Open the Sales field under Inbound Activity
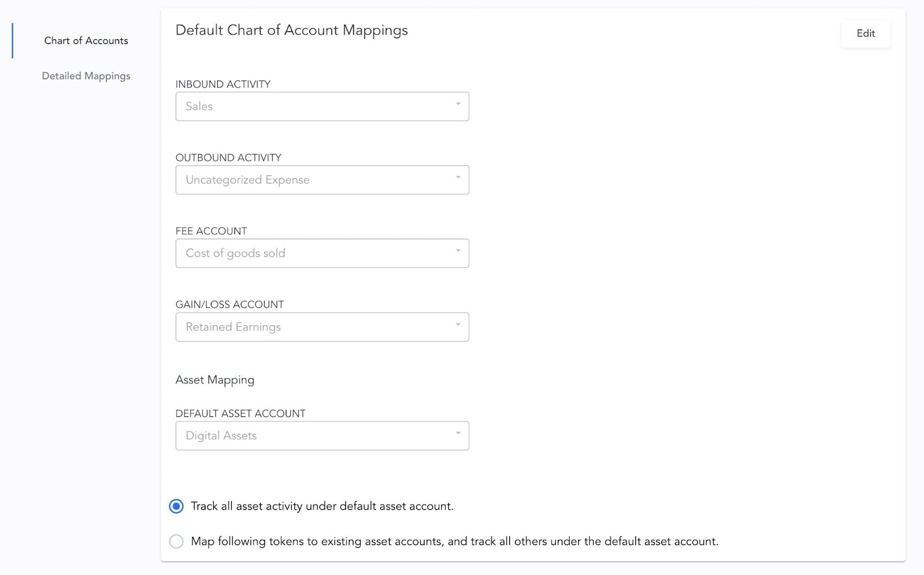 click(x=312, y=107)
